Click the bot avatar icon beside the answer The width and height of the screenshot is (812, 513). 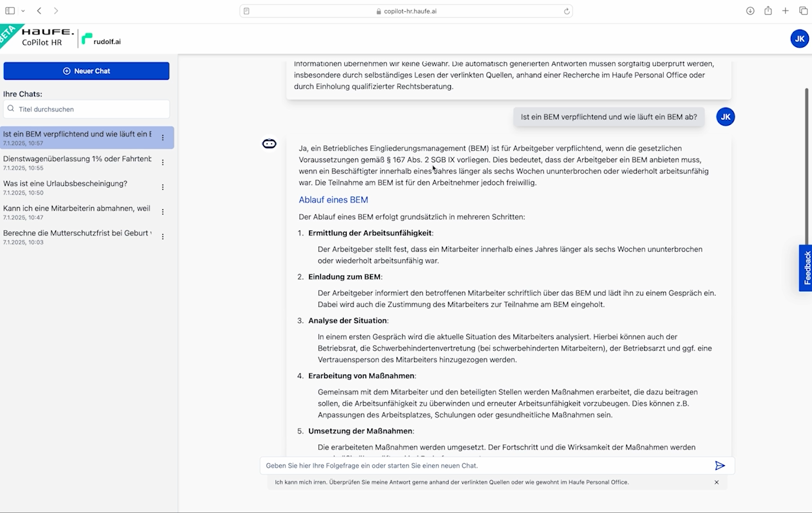[269, 144]
